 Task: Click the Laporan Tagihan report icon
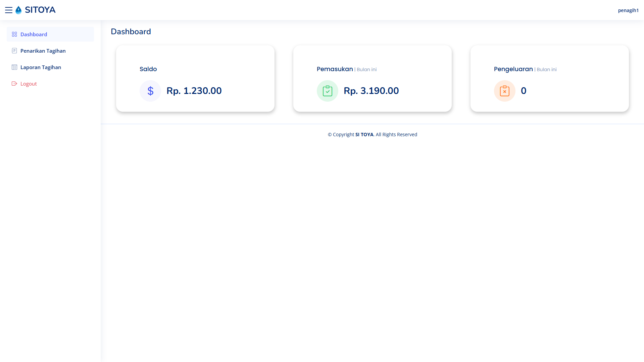[14, 67]
